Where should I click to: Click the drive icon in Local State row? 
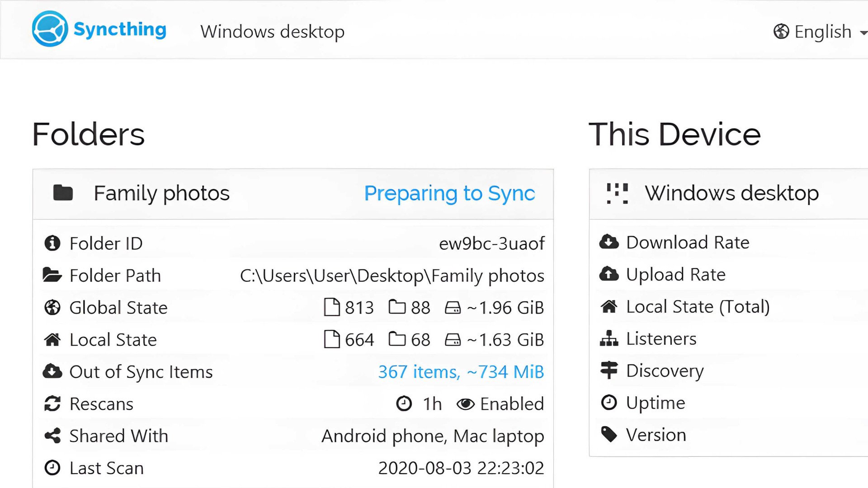click(x=453, y=340)
